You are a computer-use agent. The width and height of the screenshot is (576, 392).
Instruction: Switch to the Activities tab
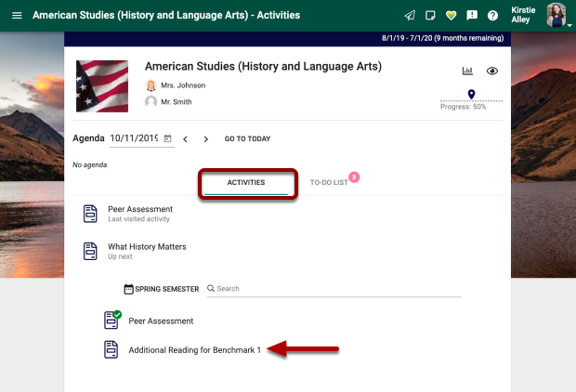[246, 183]
